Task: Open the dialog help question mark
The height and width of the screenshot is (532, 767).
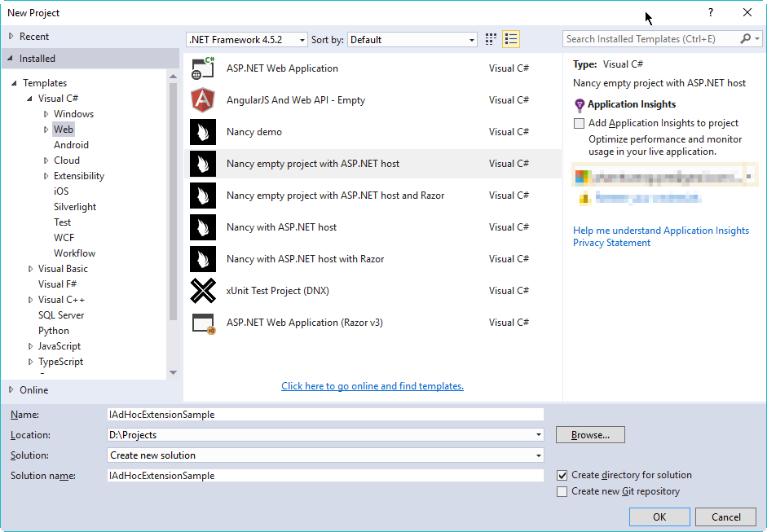Action: (x=710, y=12)
